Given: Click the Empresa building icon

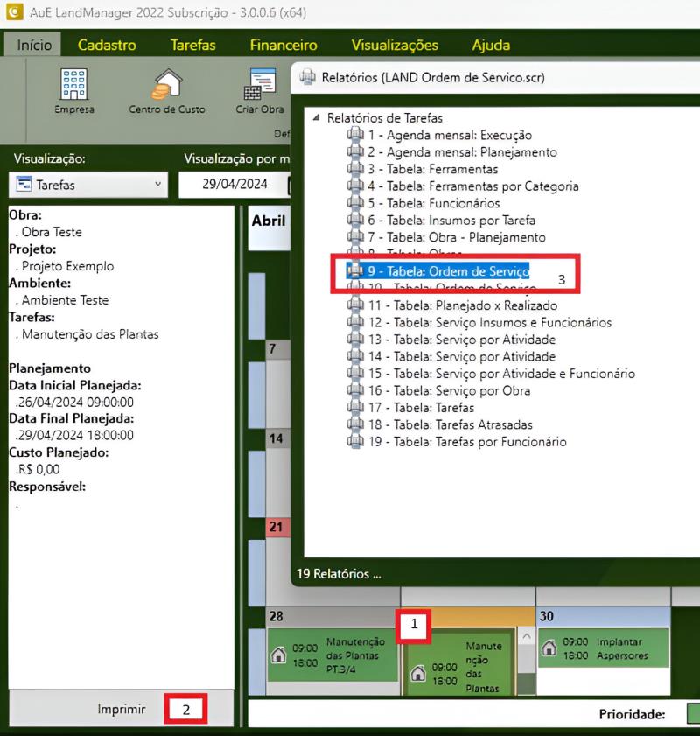Looking at the screenshot, I should (73, 84).
